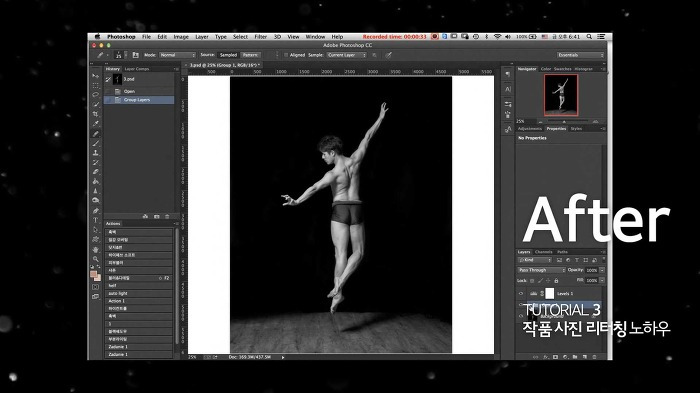Select the Group Layers history state
This screenshot has height=393, width=700.
pos(139,100)
